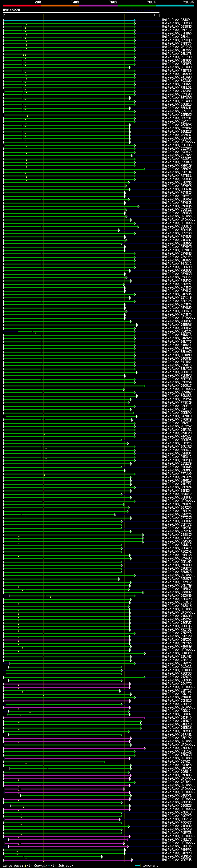The width and height of the screenshot is (197, 868).
Task: Click the UniRef100_A7TJ09 label
Action: (x=177, y=474)
